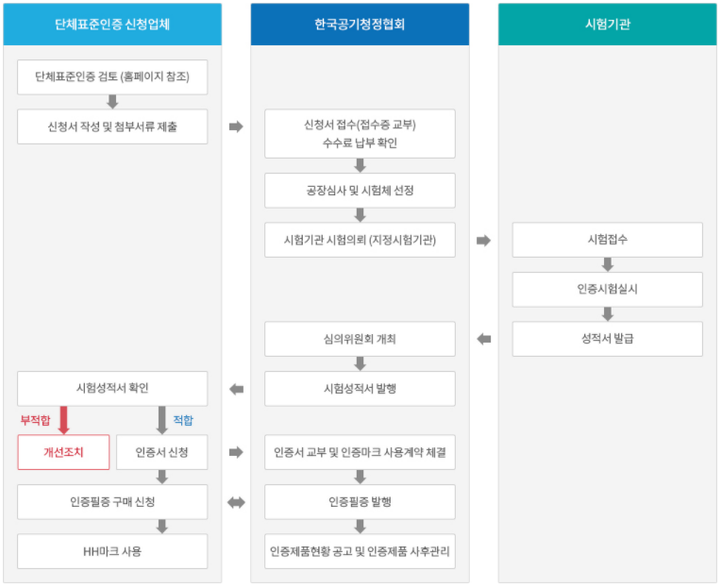Select the 시험성적서 확인 box

click(112, 389)
